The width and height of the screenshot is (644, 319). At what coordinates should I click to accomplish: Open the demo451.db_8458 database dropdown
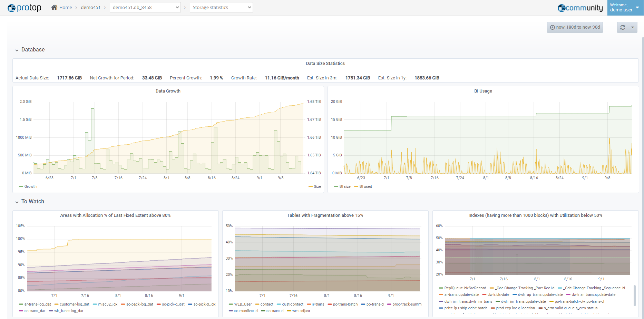[x=145, y=7]
